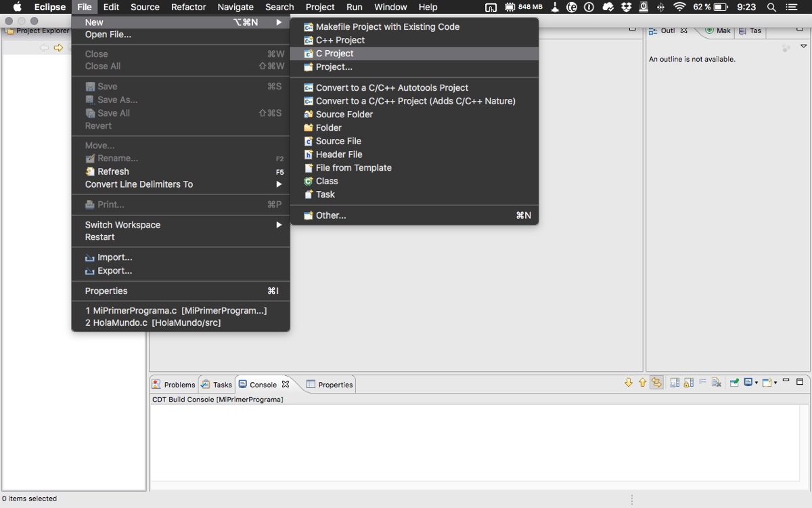
Task: Choose File from Template
Action: [414, 168]
